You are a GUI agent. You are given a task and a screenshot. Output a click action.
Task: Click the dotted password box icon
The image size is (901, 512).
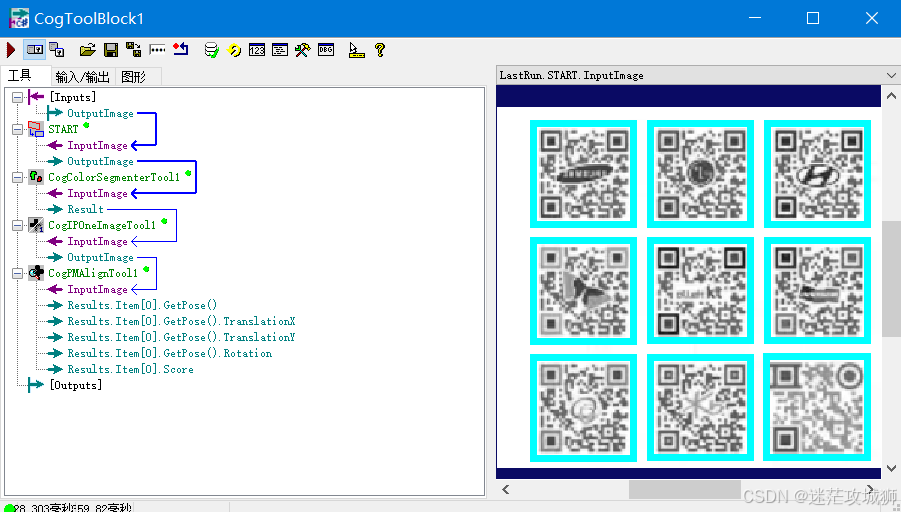point(157,50)
